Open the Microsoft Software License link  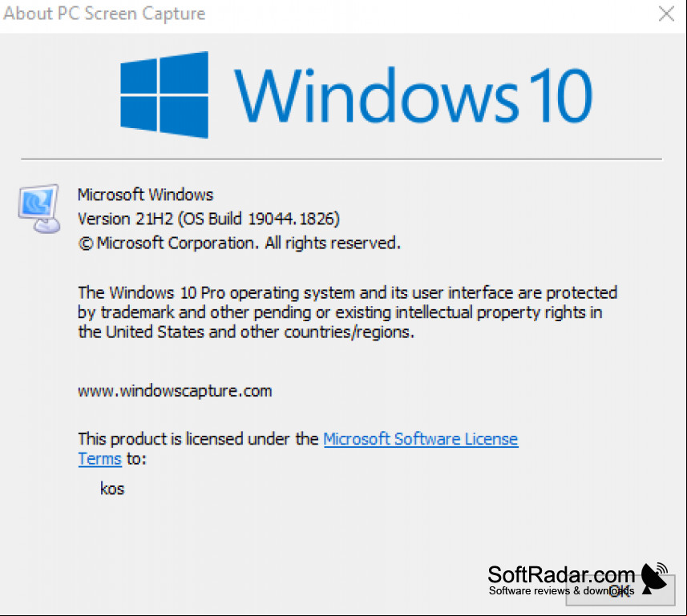click(x=421, y=439)
